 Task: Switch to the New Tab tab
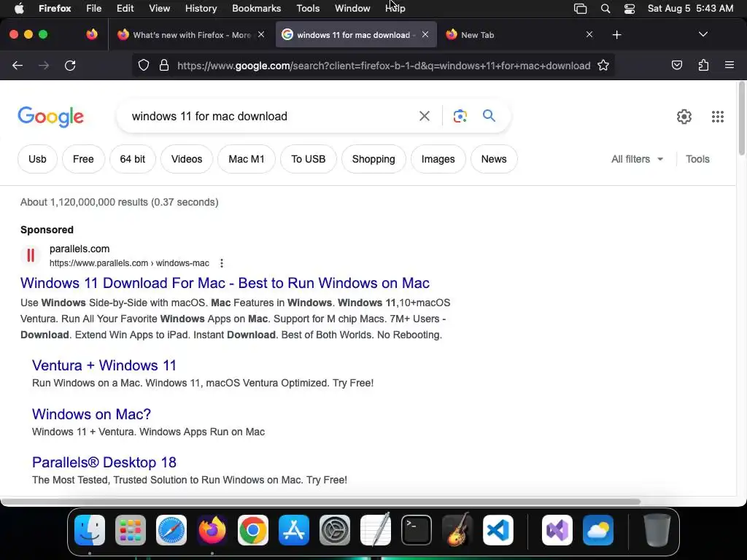519,35
